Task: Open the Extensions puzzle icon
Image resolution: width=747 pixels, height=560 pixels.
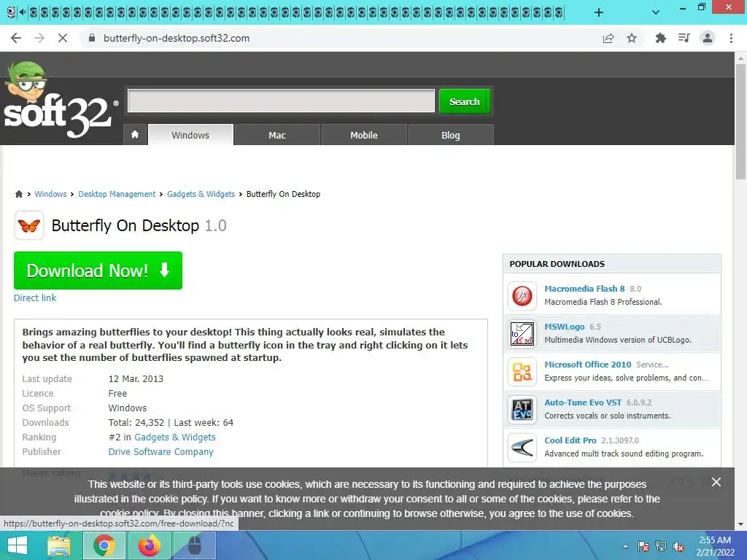Action: (x=660, y=38)
